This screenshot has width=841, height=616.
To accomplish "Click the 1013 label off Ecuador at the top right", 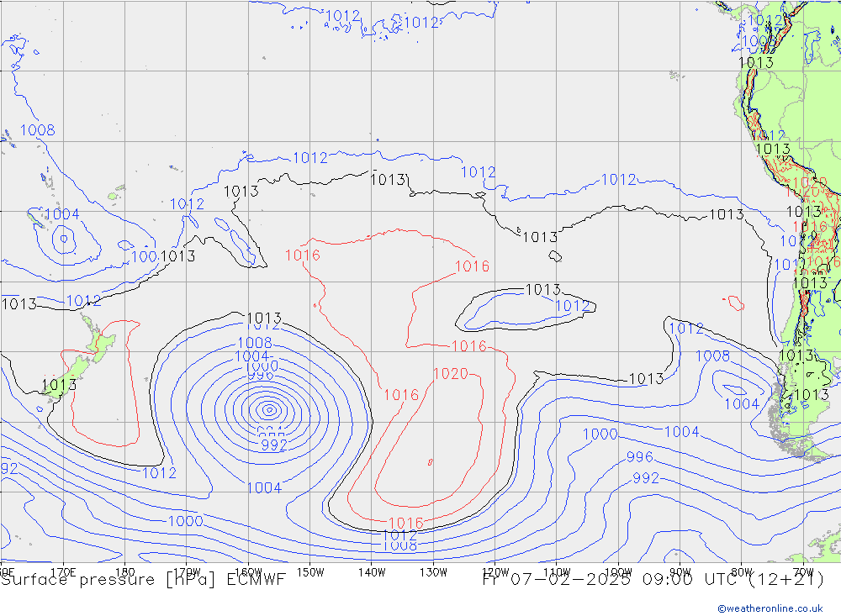I will [756, 63].
